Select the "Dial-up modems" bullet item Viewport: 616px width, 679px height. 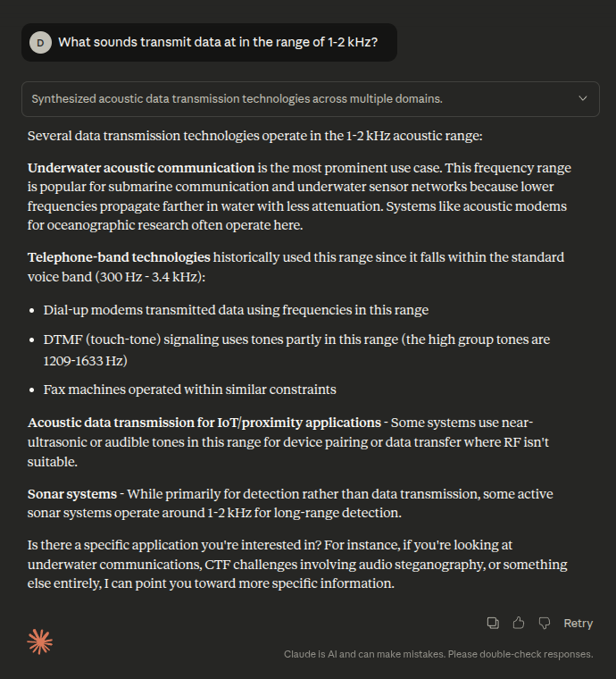point(236,310)
